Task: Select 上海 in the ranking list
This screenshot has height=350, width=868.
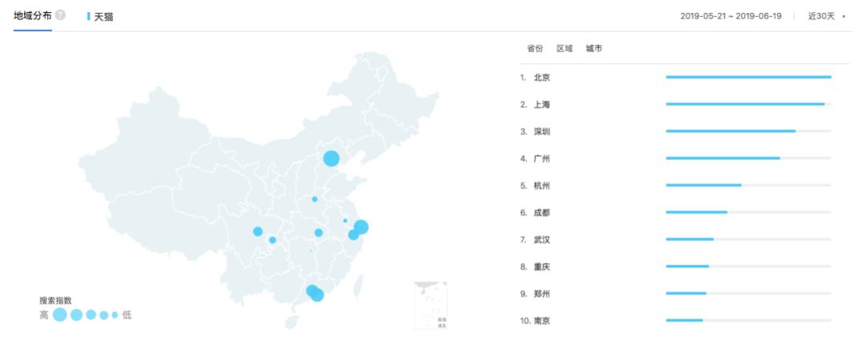Action: click(x=542, y=104)
